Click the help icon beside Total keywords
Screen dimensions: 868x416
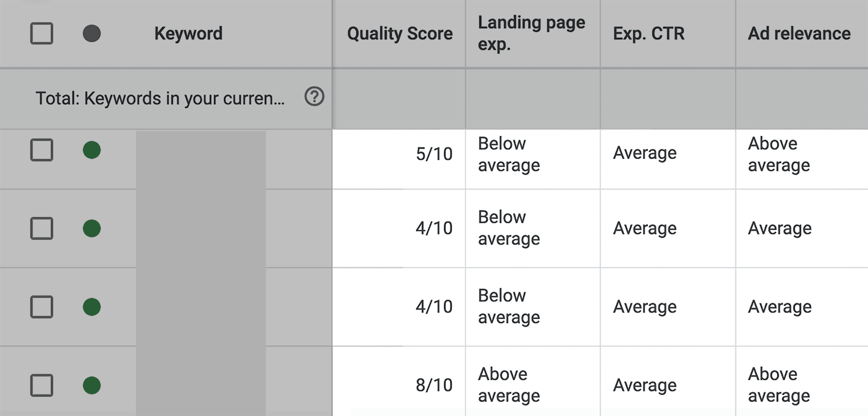tap(314, 96)
